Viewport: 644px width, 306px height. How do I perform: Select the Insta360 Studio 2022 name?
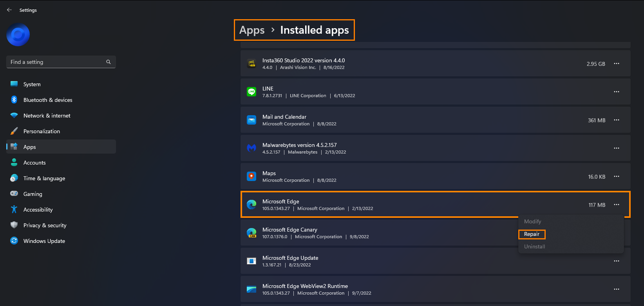tap(304, 60)
